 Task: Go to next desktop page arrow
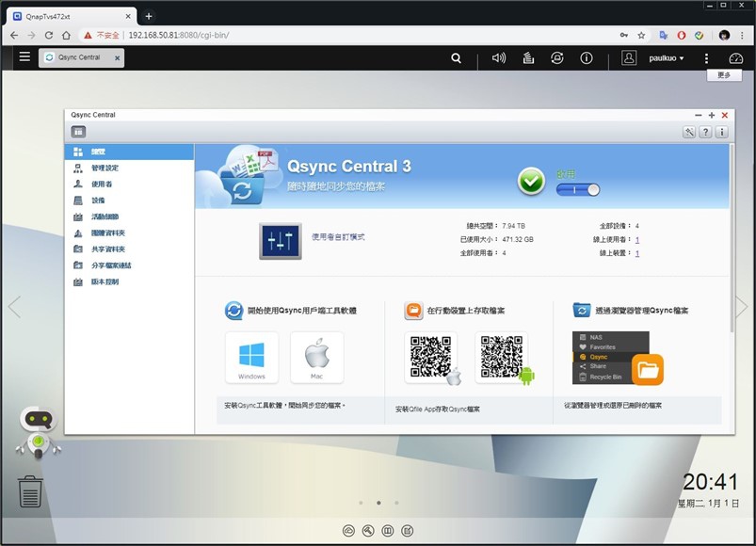742,307
